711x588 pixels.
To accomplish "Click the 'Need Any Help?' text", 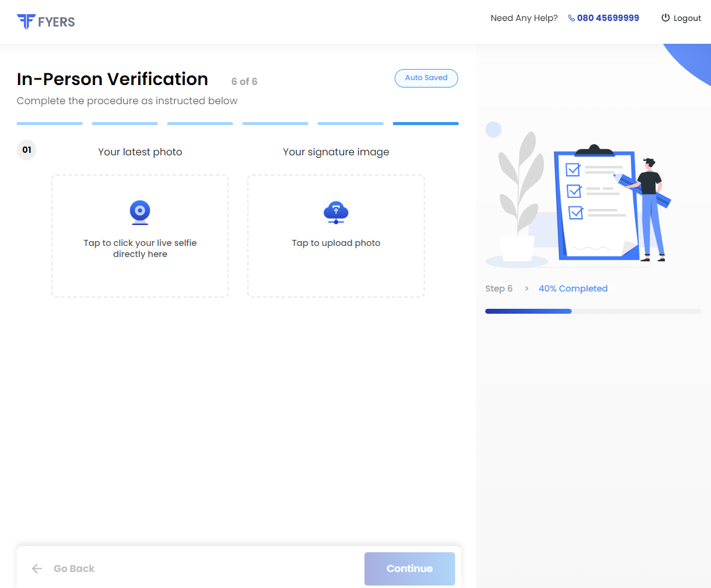I will [x=524, y=18].
